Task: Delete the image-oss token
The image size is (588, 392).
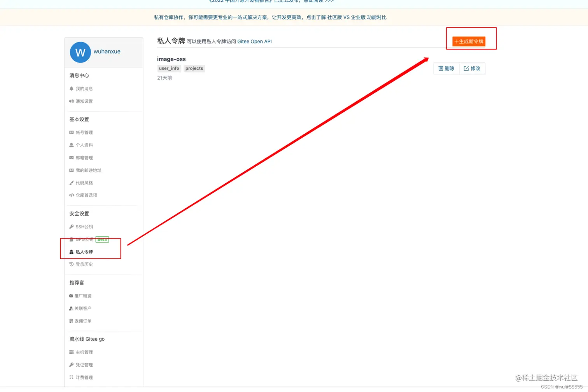Action: (x=446, y=68)
